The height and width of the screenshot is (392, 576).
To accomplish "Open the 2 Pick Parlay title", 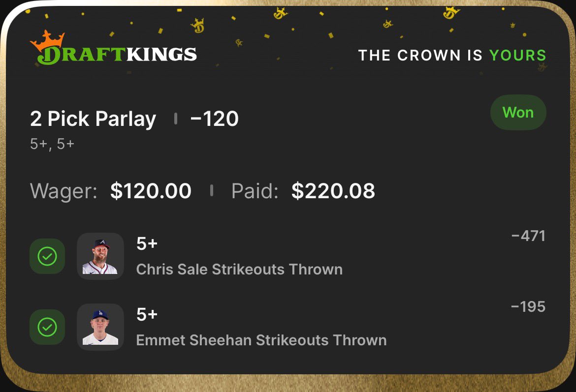I will [93, 119].
